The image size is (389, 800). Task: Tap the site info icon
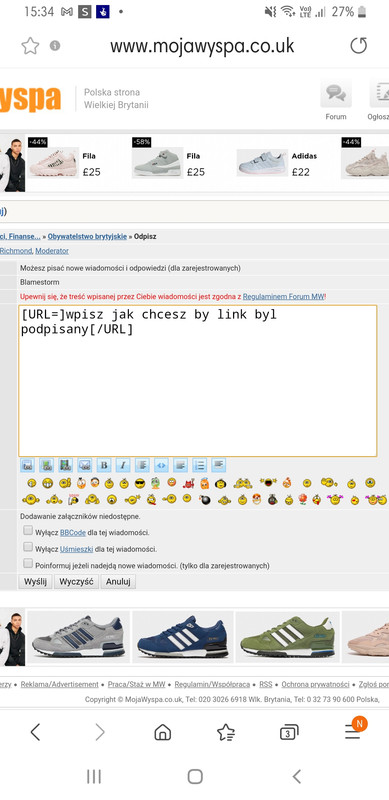click(55, 46)
